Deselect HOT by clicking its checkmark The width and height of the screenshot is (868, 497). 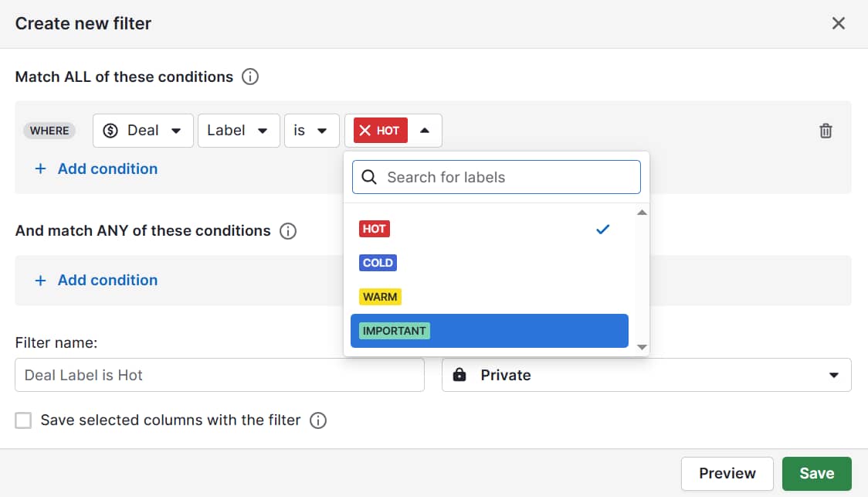(602, 229)
